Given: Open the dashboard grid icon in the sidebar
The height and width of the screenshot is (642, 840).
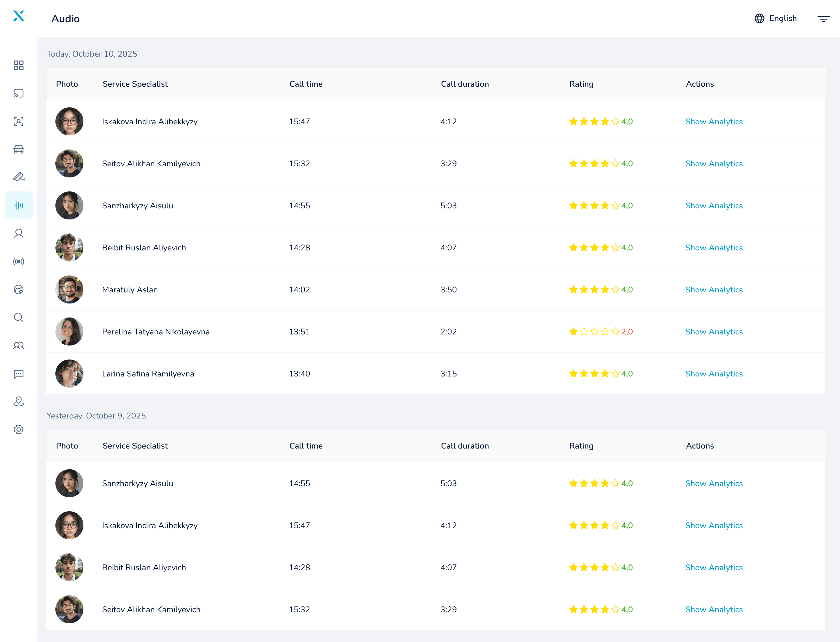Looking at the screenshot, I should click(x=18, y=65).
